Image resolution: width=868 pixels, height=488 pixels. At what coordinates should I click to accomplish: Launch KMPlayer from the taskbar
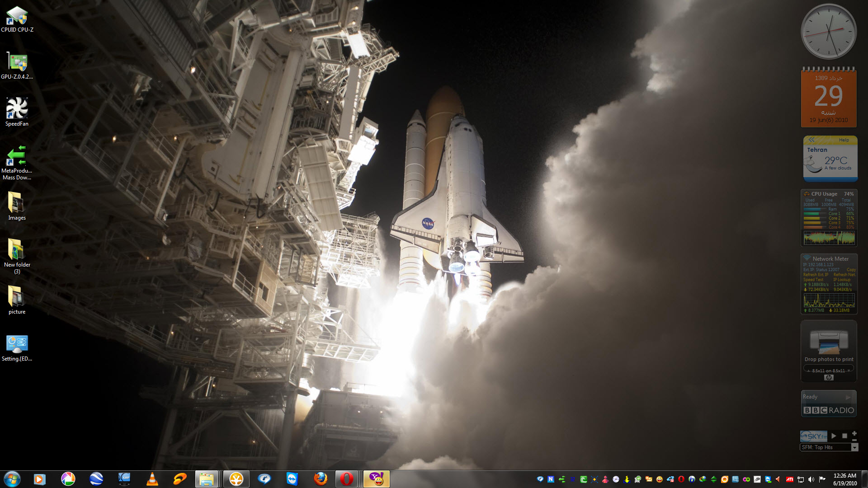124,479
